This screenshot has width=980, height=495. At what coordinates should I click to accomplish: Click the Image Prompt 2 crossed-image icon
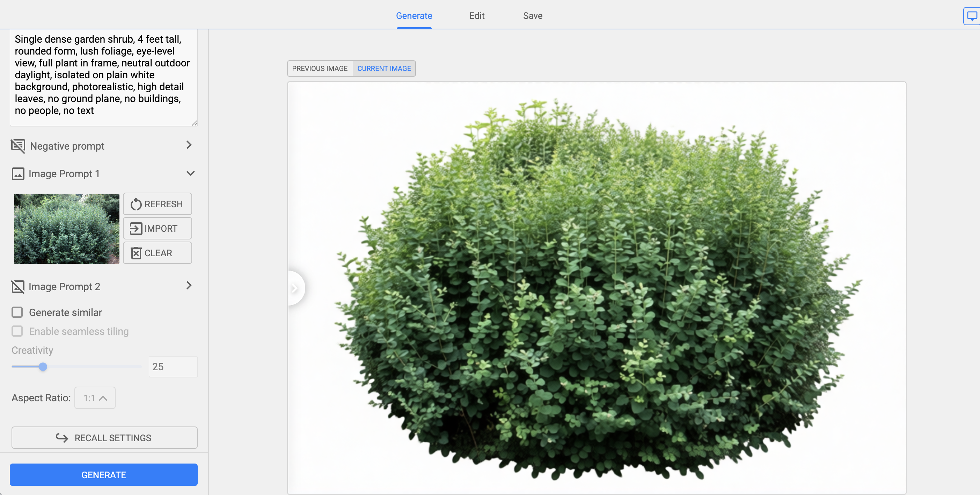pos(18,286)
